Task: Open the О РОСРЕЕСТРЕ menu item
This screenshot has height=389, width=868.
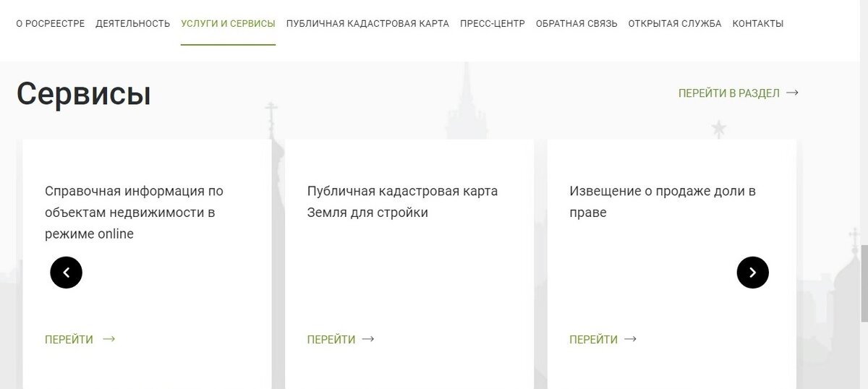Action: click(50, 23)
